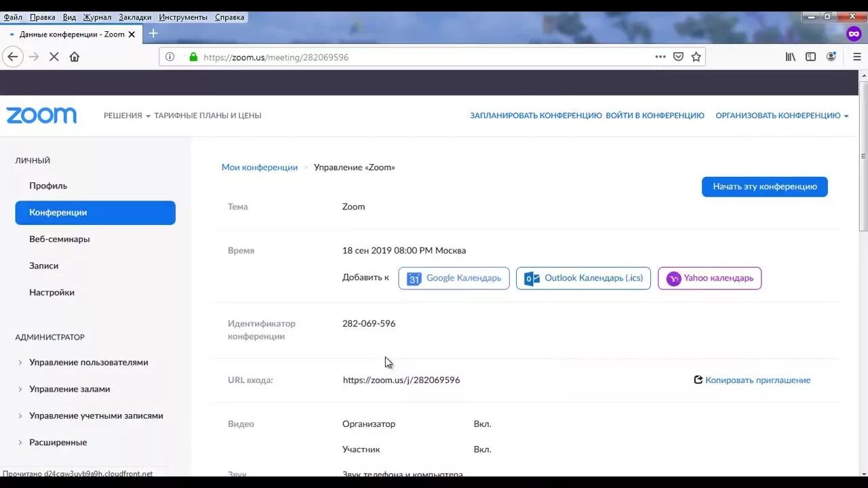Click the Участник video row label
The height and width of the screenshot is (488, 868).
[361, 449]
